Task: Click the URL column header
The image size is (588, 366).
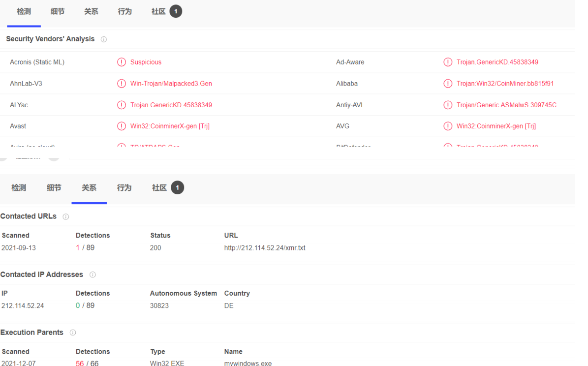Action: tap(231, 236)
